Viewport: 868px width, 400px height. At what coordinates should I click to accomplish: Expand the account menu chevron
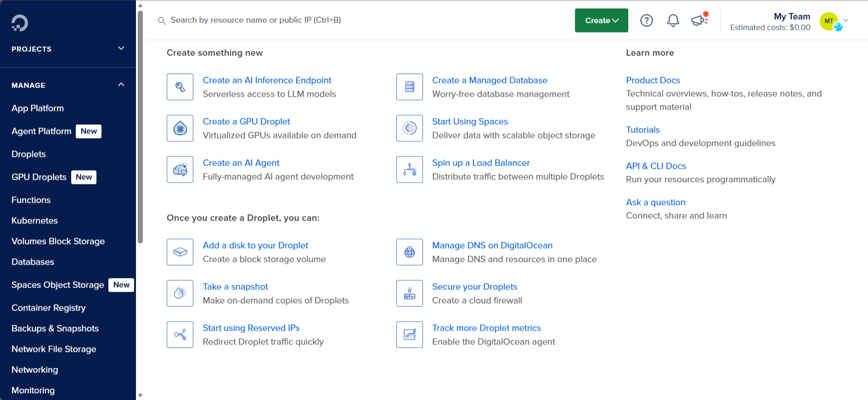tap(845, 20)
